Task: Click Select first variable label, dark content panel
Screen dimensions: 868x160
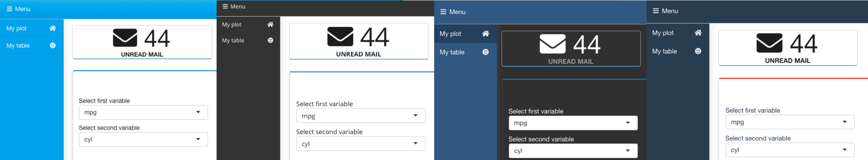Action: (536, 111)
